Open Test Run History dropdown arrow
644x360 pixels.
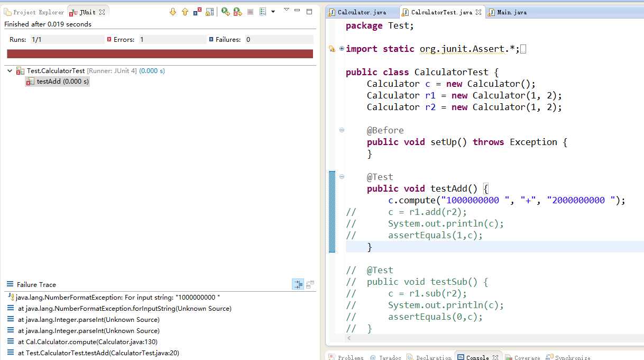273,12
